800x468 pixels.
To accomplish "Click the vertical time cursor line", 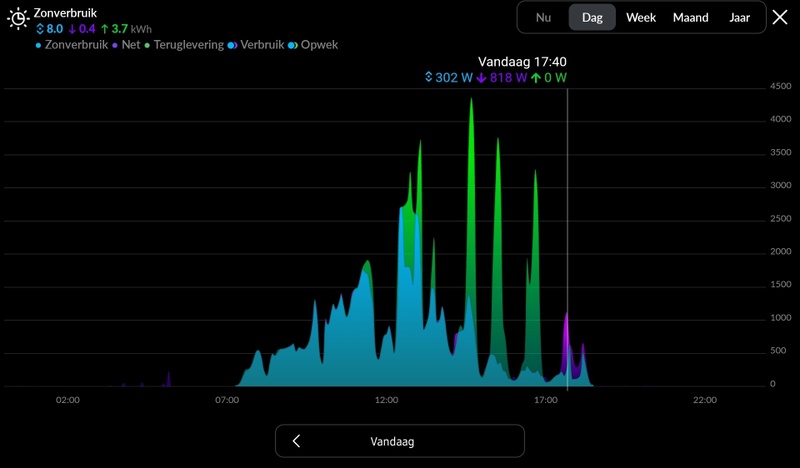I will coord(567,239).
